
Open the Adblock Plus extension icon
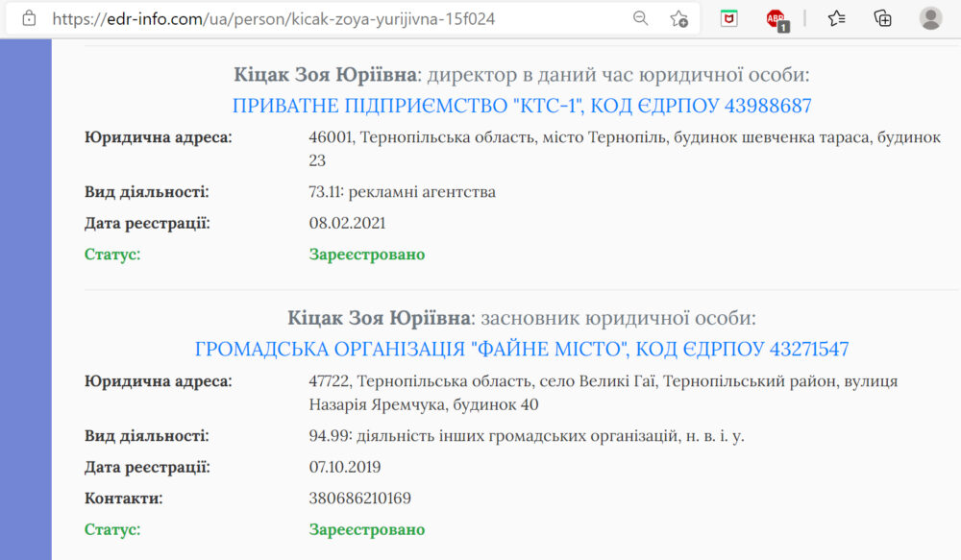(x=776, y=18)
